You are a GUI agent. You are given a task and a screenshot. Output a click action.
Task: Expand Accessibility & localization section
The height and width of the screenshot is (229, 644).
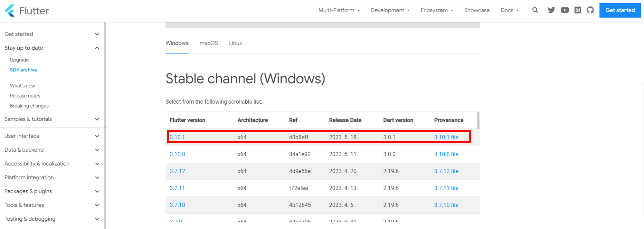(52, 164)
